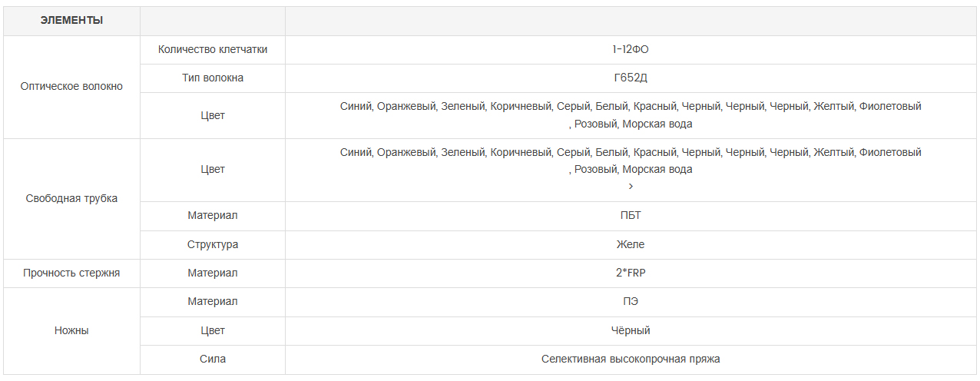980x381 pixels.
Task: Select the ПЭ material value
Action: click(x=631, y=302)
